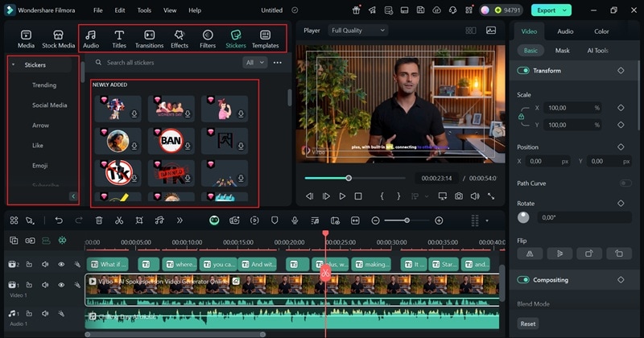Click the Flip vertical button
Screen dimensions: 644x338
tap(559, 253)
